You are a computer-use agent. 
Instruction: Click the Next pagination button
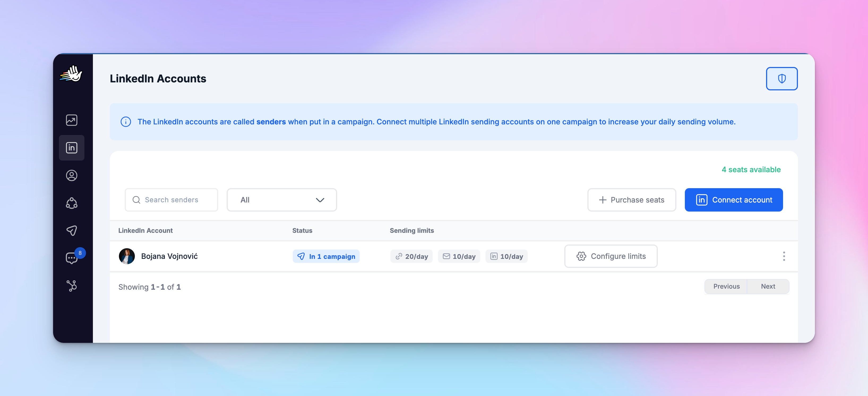[x=768, y=287]
